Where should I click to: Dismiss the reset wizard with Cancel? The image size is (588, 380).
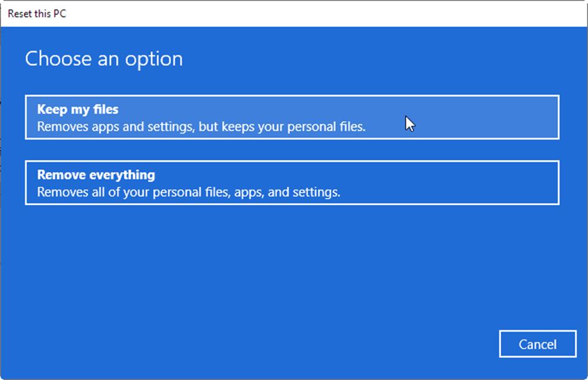538,344
